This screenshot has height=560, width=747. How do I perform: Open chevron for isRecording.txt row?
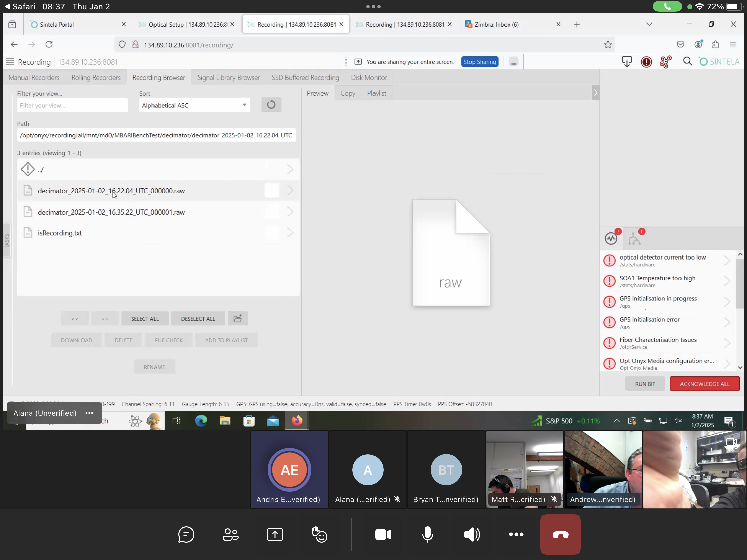[290, 233]
